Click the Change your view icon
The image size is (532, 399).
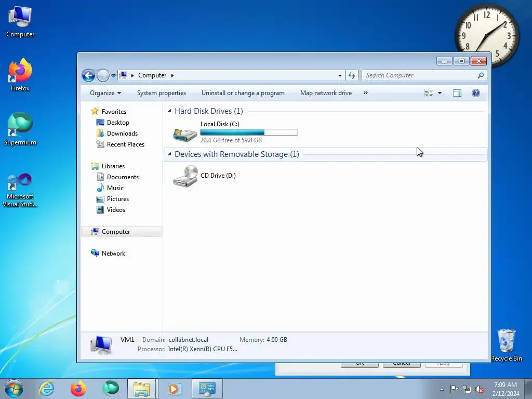click(x=429, y=93)
